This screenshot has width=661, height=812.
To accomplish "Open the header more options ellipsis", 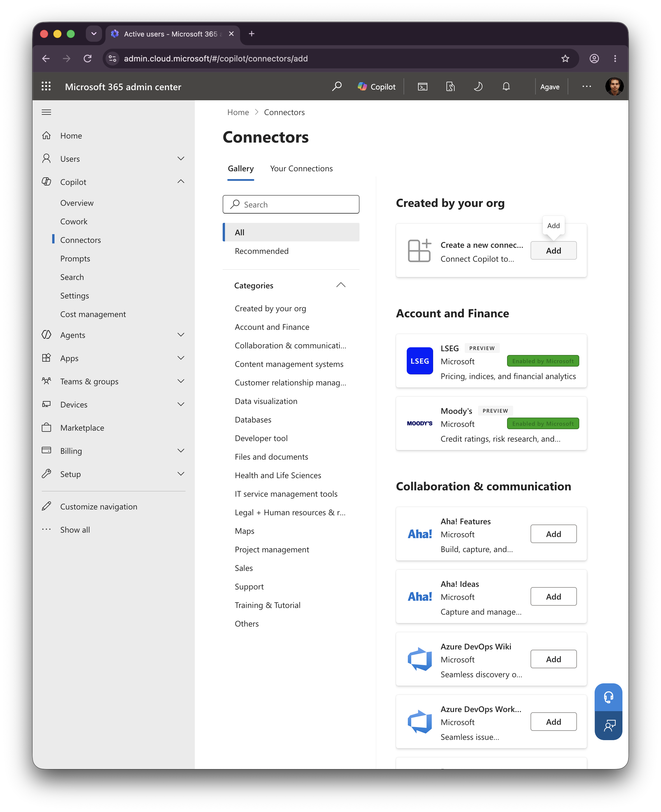I will tap(586, 86).
